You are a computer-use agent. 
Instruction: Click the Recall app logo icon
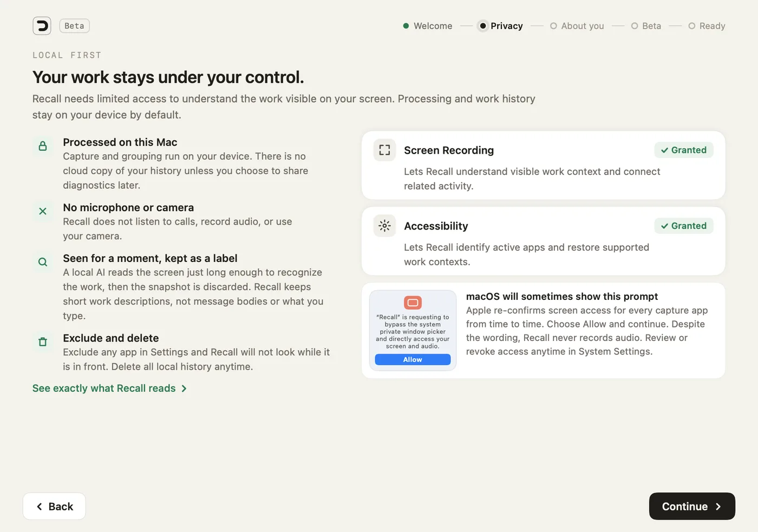point(42,26)
